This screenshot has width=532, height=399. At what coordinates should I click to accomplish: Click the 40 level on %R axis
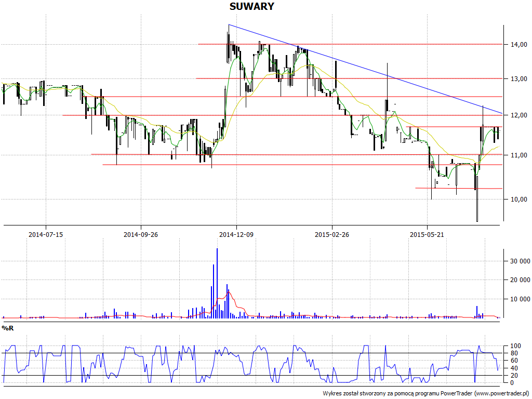(x=514, y=368)
